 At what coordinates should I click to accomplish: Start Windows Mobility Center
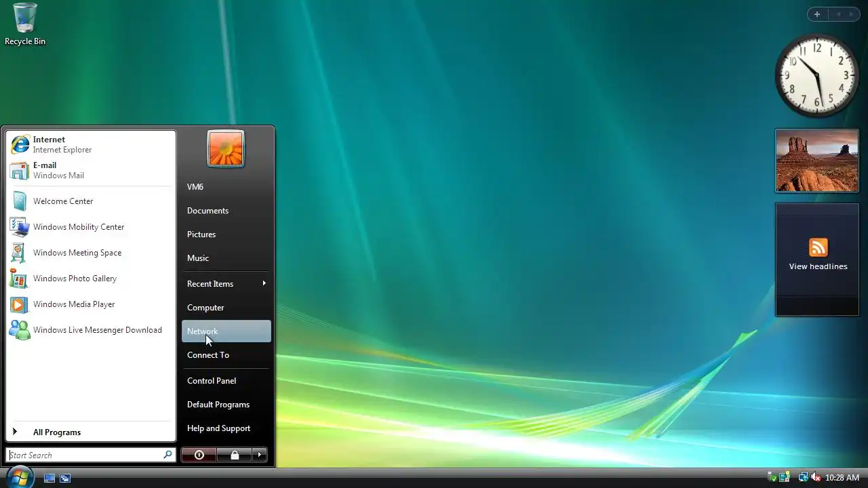click(x=91, y=227)
